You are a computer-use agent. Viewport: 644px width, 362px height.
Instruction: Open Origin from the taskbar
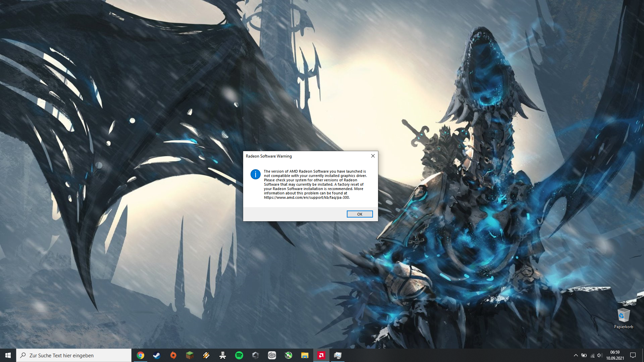(173, 355)
